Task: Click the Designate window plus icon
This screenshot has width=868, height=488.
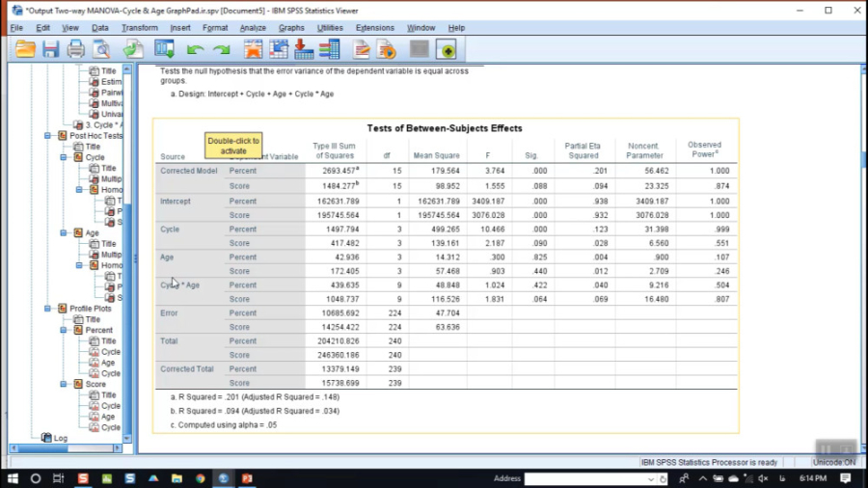Action: [447, 49]
